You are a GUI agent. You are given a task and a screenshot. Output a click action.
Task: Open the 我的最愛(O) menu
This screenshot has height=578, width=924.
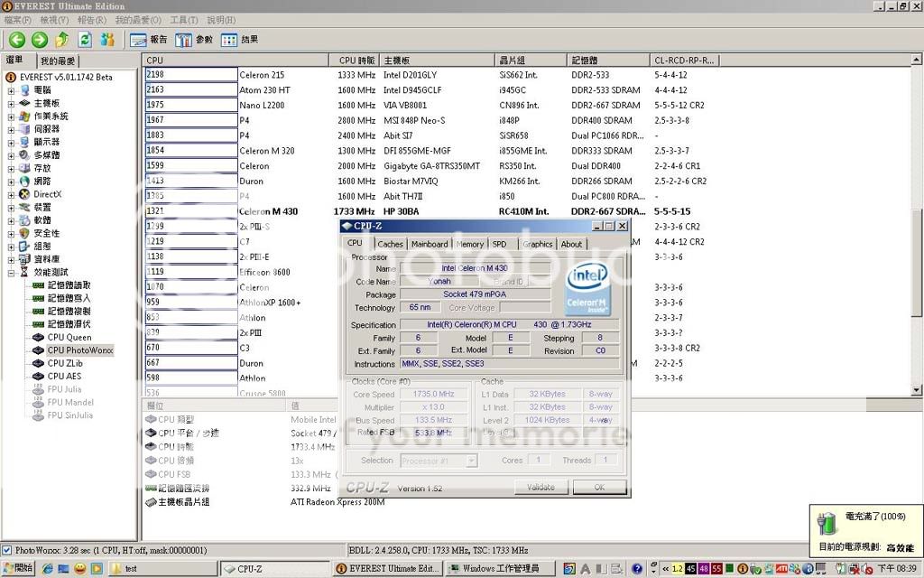138,20
